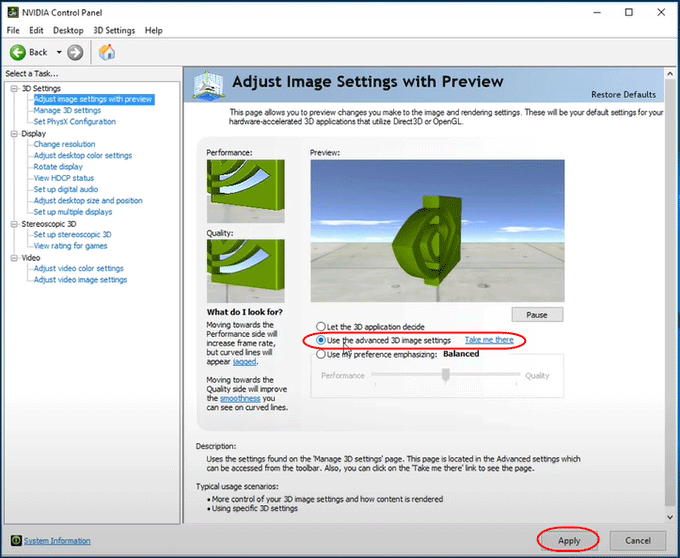Click the 'Typical usage scenarios:' label

click(x=237, y=486)
